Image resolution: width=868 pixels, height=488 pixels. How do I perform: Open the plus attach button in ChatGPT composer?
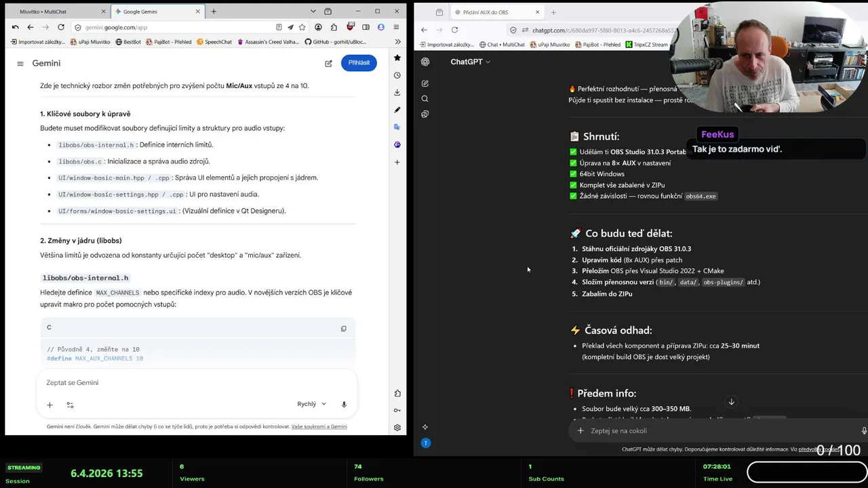[x=580, y=431]
